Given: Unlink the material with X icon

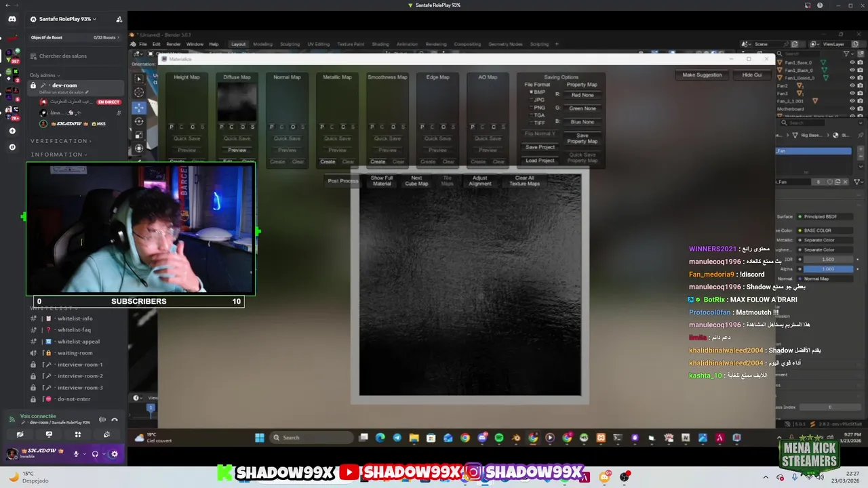Looking at the screenshot, I should click(846, 182).
